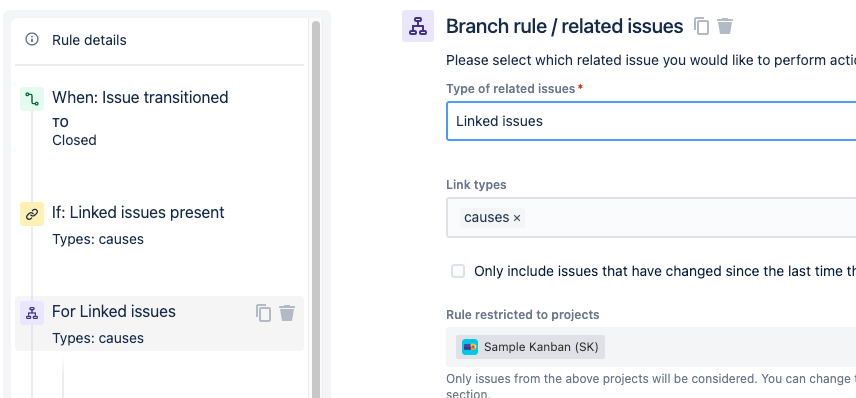The height and width of the screenshot is (398, 856).
Task: Enable only include issues that have changed checkbox
Action: point(458,271)
